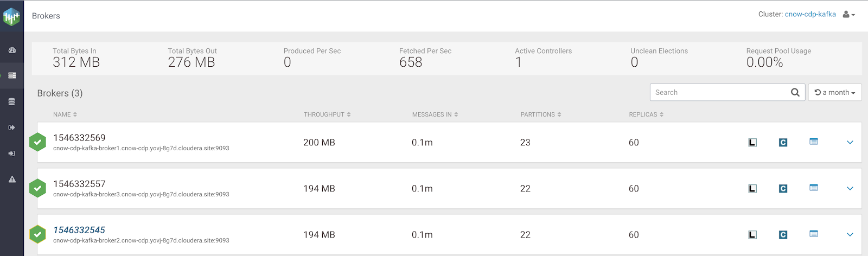Select the Brokers sidebar icon
The image size is (868, 256).
12,75
